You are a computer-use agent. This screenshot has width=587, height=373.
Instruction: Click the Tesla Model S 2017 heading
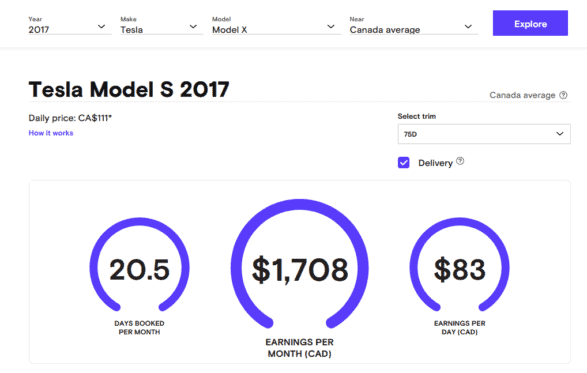[x=129, y=89]
